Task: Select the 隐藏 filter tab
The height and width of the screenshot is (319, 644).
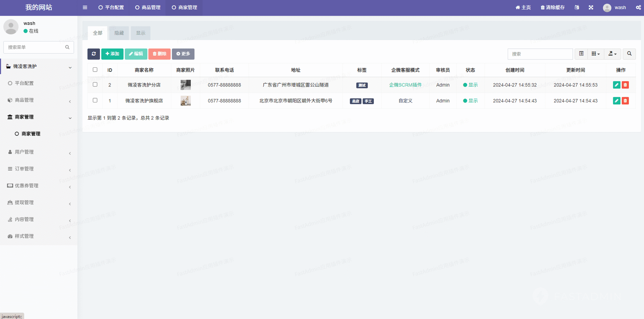Action: click(x=119, y=33)
